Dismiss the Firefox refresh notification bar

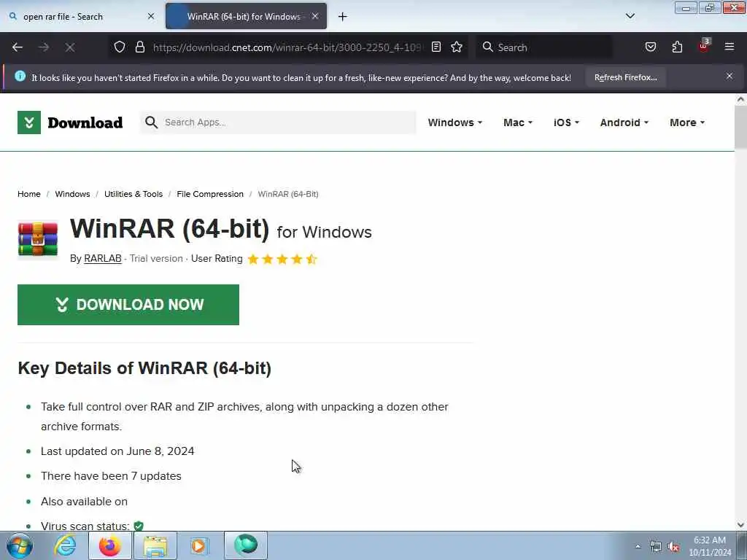click(x=729, y=76)
